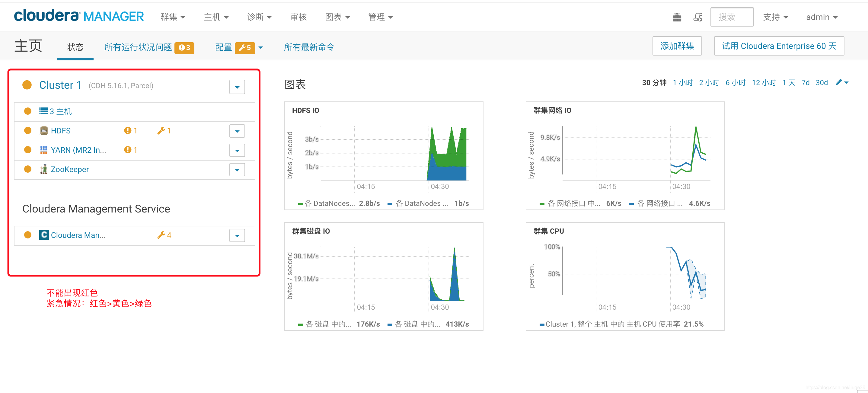Click the ZooKeeper orange status dot

[28, 169]
